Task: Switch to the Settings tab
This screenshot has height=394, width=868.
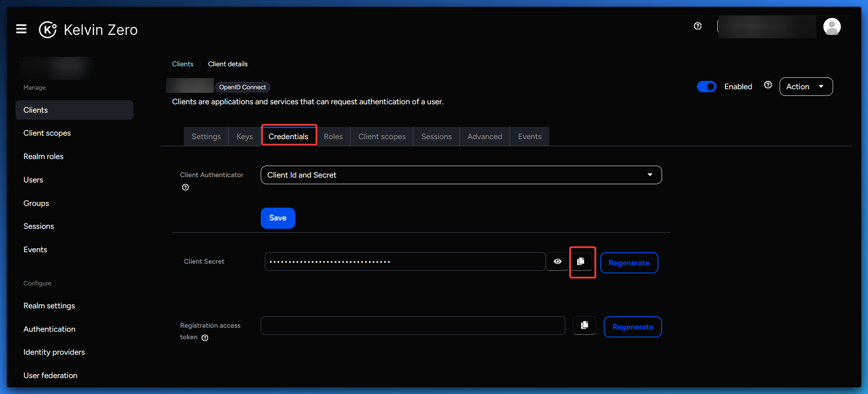Action: [206, 136]
